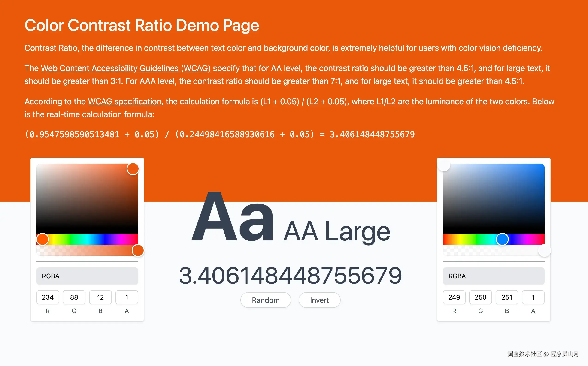Viewport: 588px width, 366px height.
Task: Click the right picker's blue value field 251
Action: click(507, 297)
